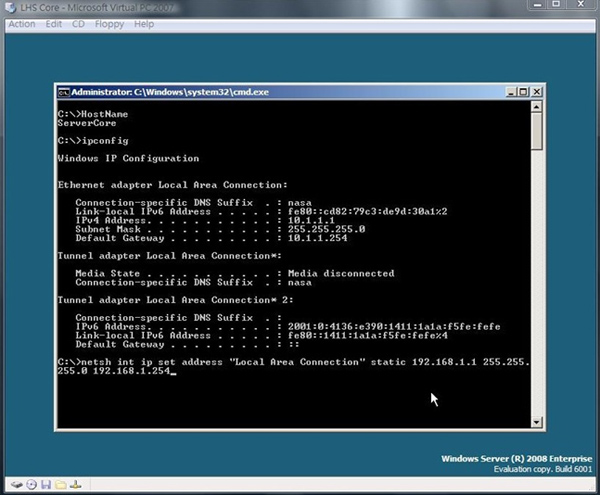600x495 pixels.
Task: Open the cmd.exe window system menu icon
Action: [x=62, y=92]
